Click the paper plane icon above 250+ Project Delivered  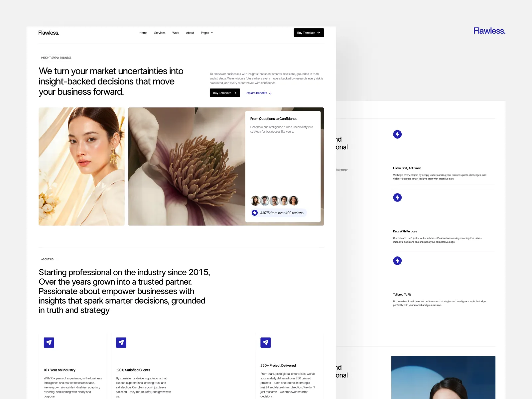pos(266,342)
